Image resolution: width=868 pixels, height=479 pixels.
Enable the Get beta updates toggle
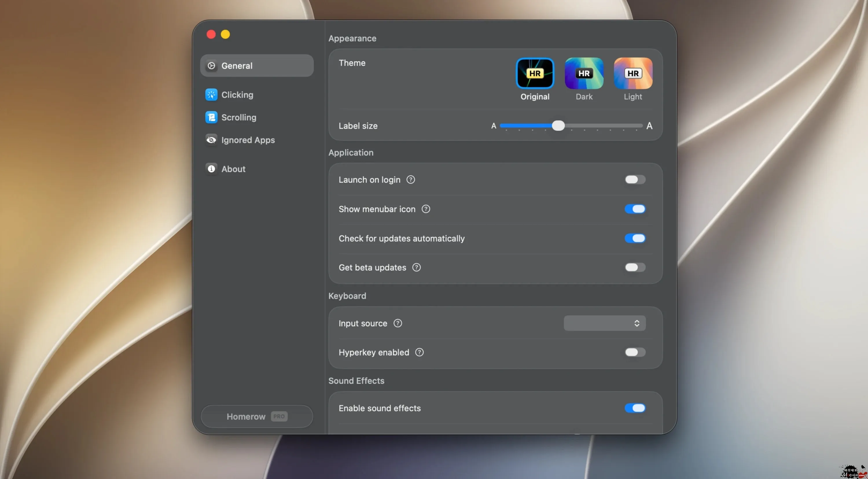(635, 268)
